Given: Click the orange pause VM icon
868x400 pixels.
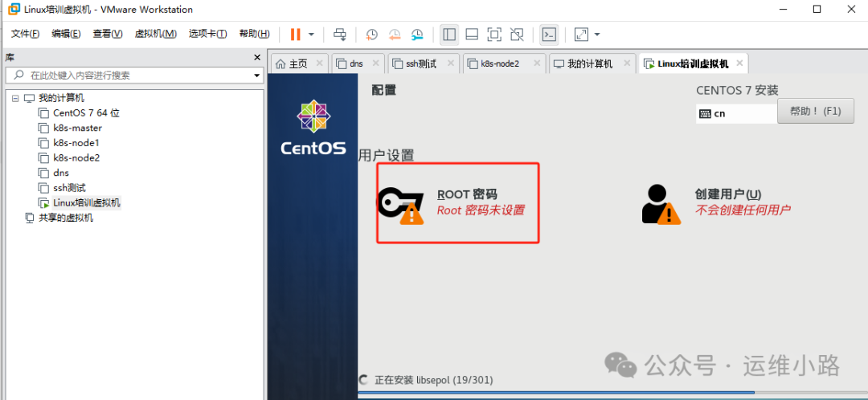Looking at the screenshot, I should [x=295, y=35].
